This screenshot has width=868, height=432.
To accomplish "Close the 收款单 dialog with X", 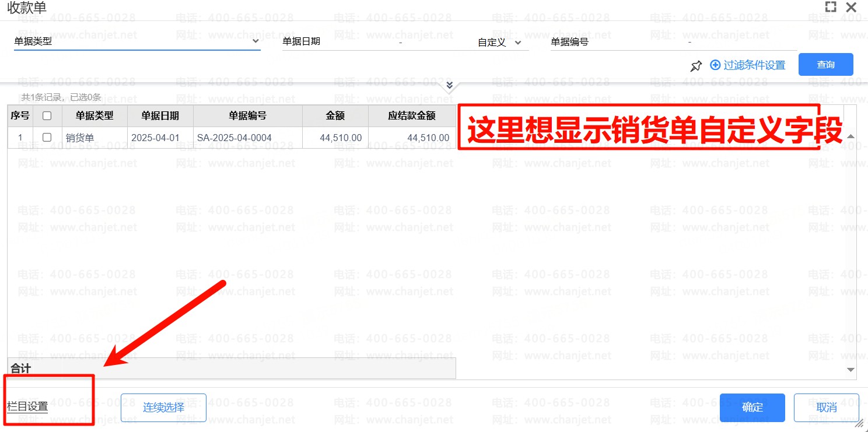I will (851, 8).
